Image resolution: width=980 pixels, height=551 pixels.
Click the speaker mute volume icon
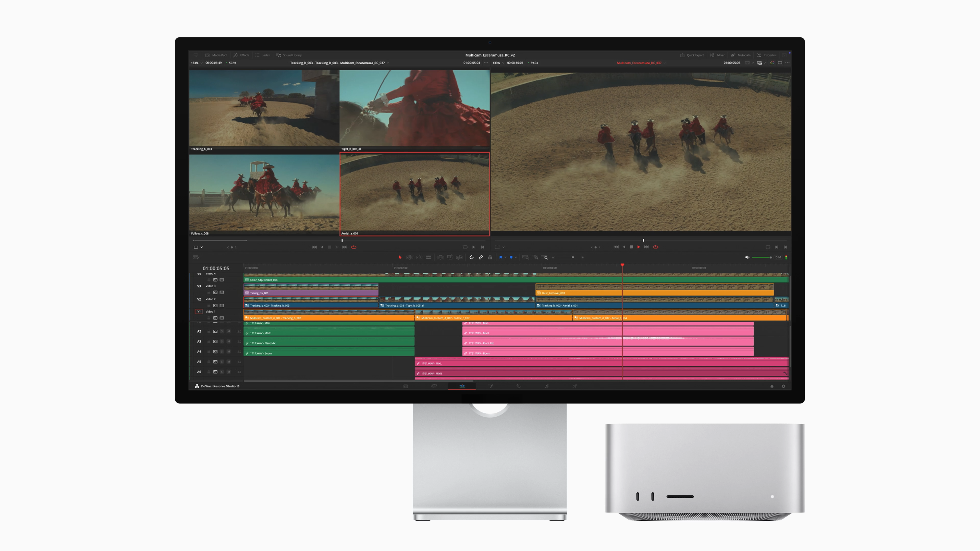coord(747,257)
